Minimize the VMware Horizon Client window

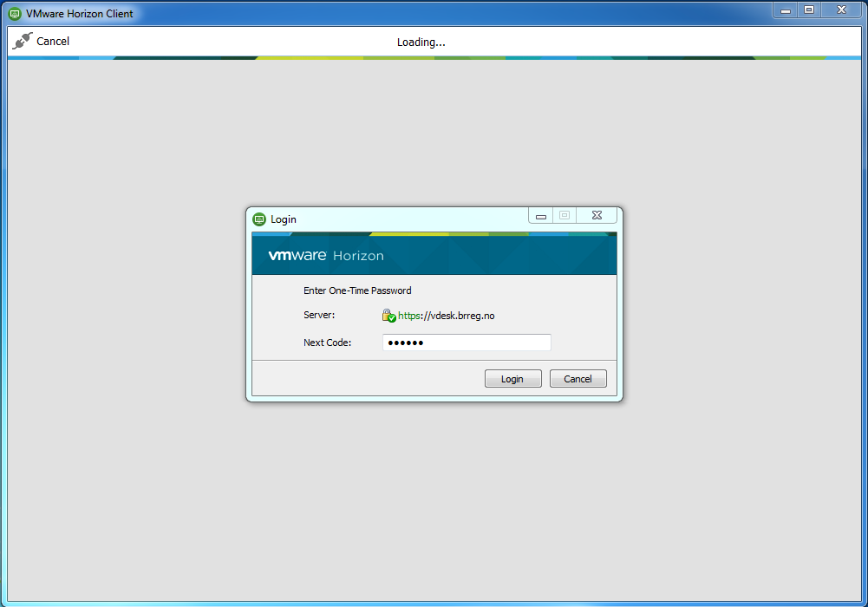786,10
